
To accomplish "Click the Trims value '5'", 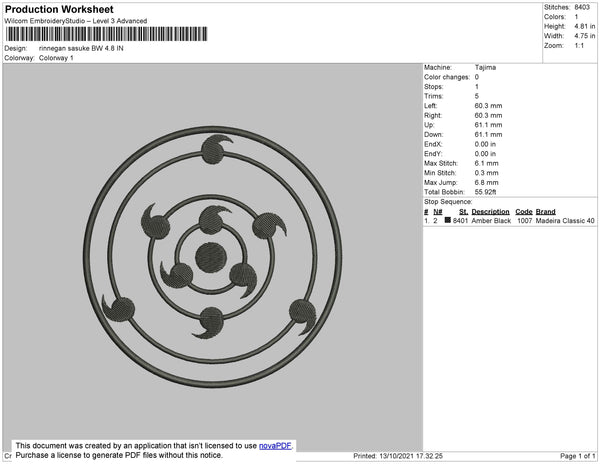I will coord(476,96).
